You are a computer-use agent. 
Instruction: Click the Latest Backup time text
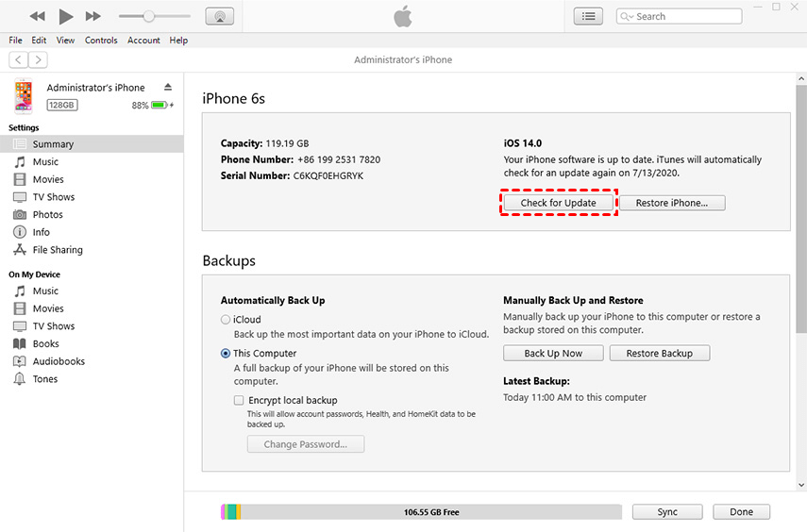[x=575, y=397]
